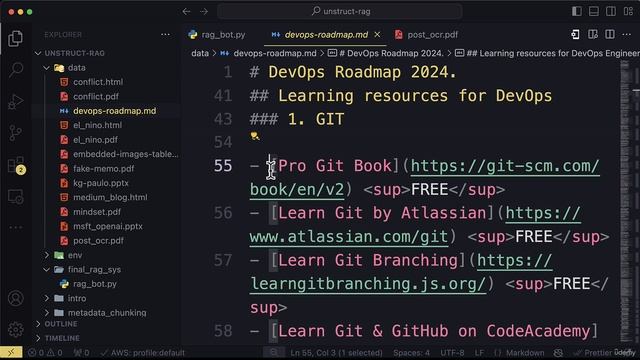
Task: Open the Explorer view in the activity bar
Action: tap(16, 38)
